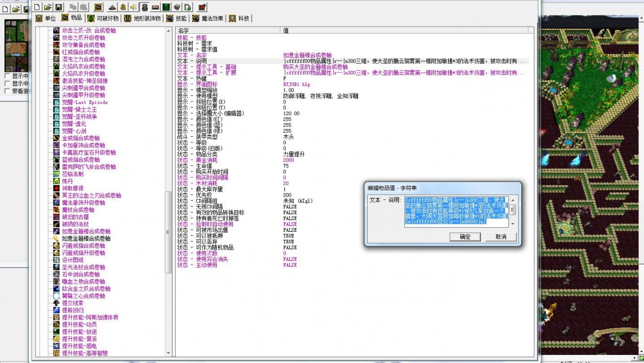
Task: Click the minimap thumbnail in background window
Action: point(17,47)
